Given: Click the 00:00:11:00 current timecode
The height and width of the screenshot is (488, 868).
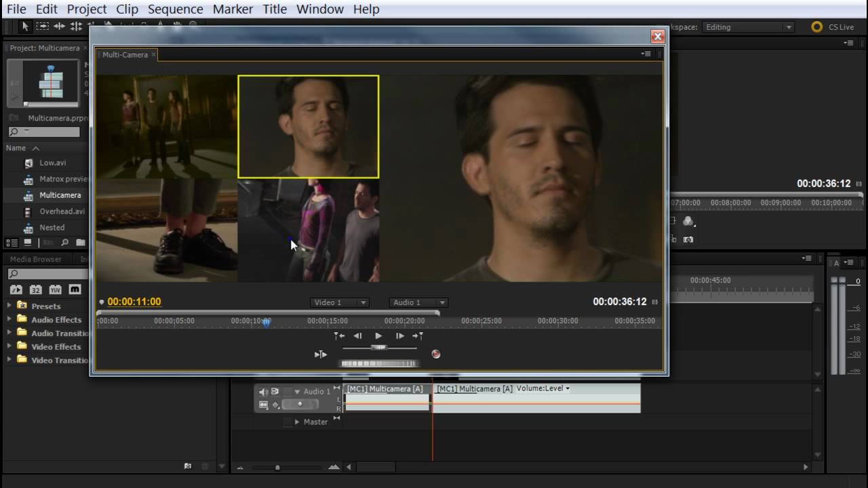Looking at the screenshot, I should pyautogui.click(x=134, y=302).
